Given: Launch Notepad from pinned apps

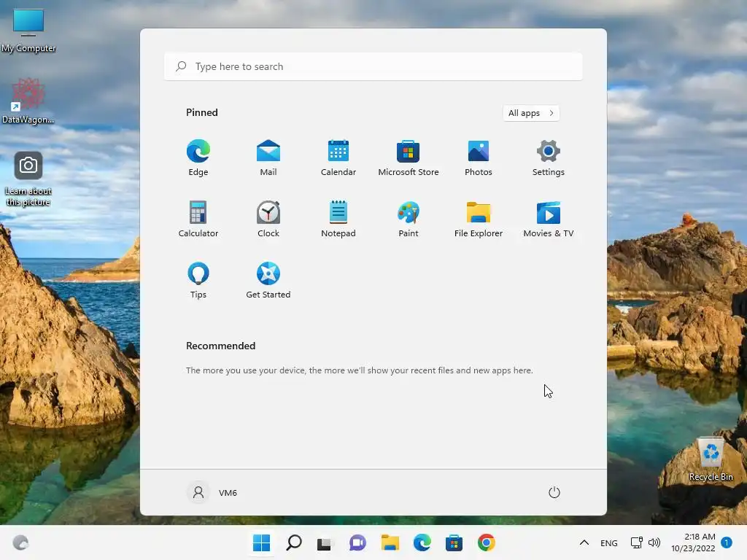Looking at the screenshot, I should (338, 219).
